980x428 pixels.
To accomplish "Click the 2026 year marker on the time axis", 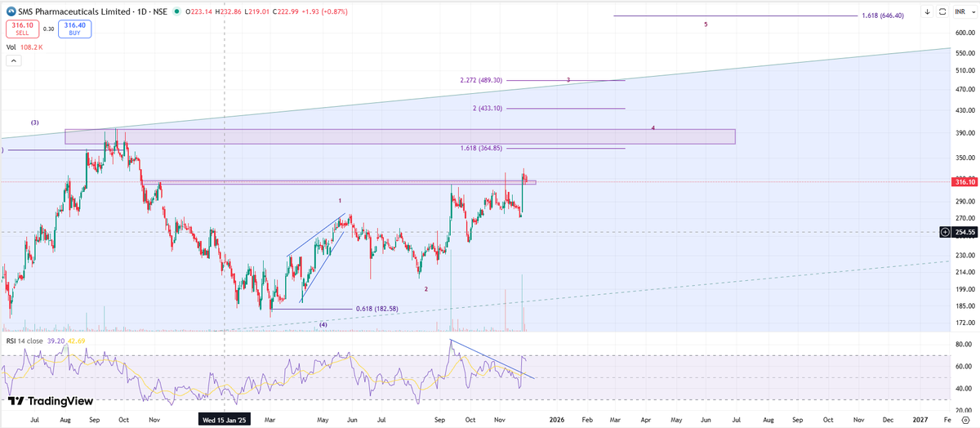I will [557, 418].
